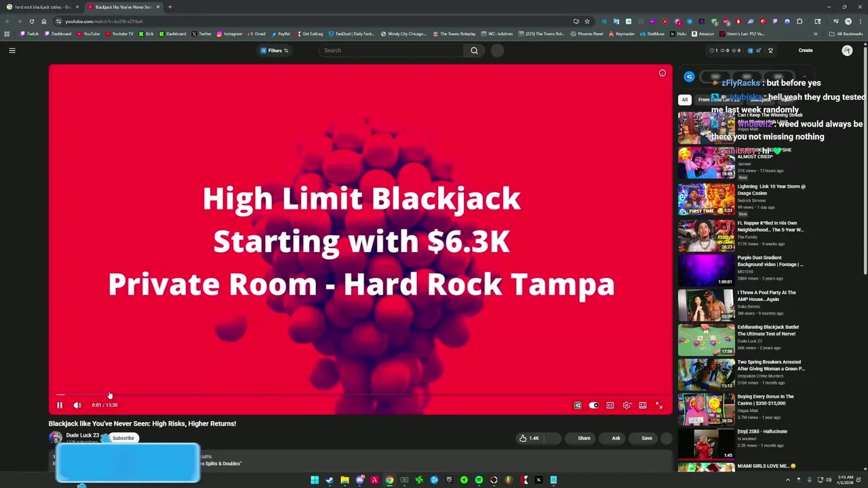
Task: Open Spotify from the taskbar
Action: pyautogui.click(x=479, y=481)
